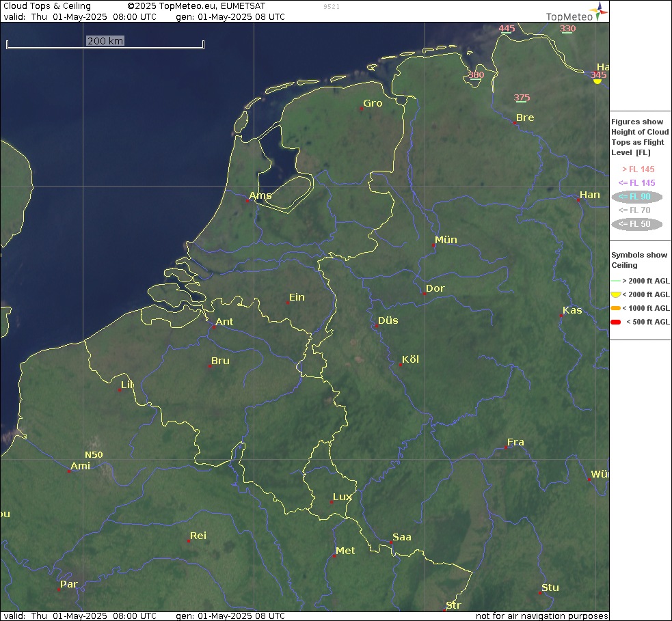The height and width of the screenshot is (621, 672).
Task: Click the Bremen 'Bre' city label
Action: point(525,118)
